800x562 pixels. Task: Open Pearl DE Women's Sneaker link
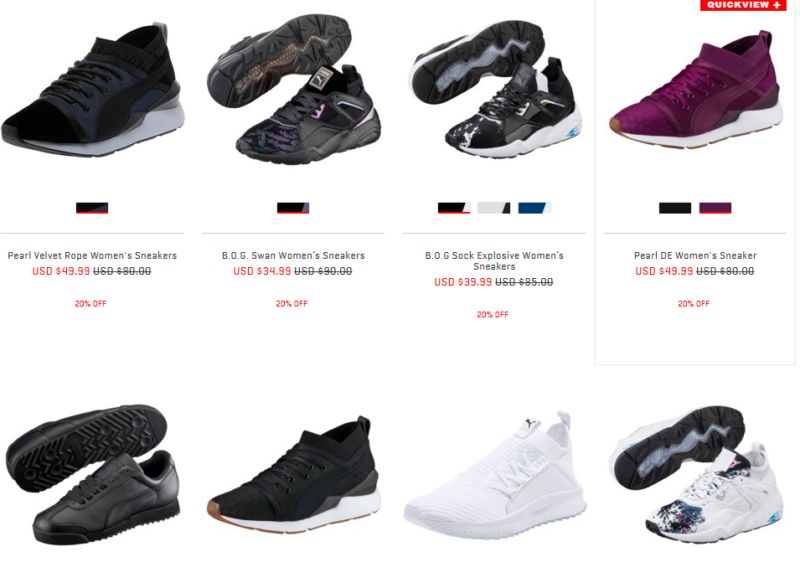click(695, 256)
